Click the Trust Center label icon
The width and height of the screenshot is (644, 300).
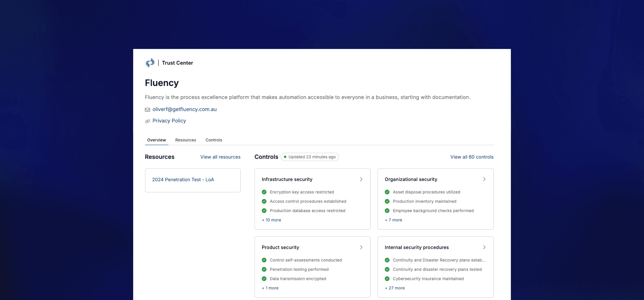(x=150, y=62)
